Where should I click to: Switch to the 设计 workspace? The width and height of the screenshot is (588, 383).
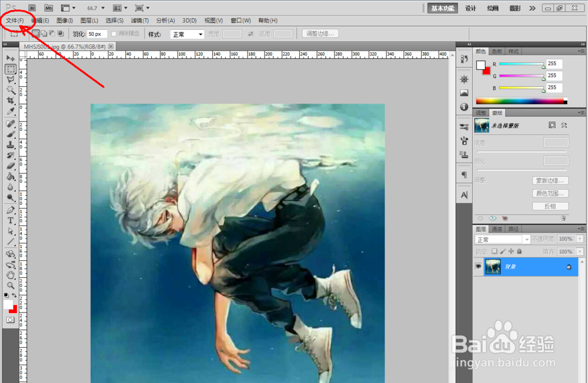click(470, 8)
